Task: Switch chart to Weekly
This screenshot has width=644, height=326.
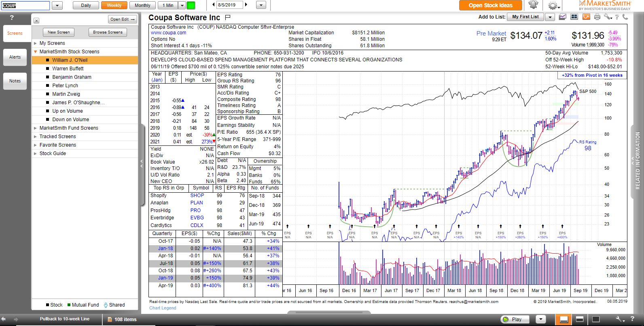Action: point(114,5)
